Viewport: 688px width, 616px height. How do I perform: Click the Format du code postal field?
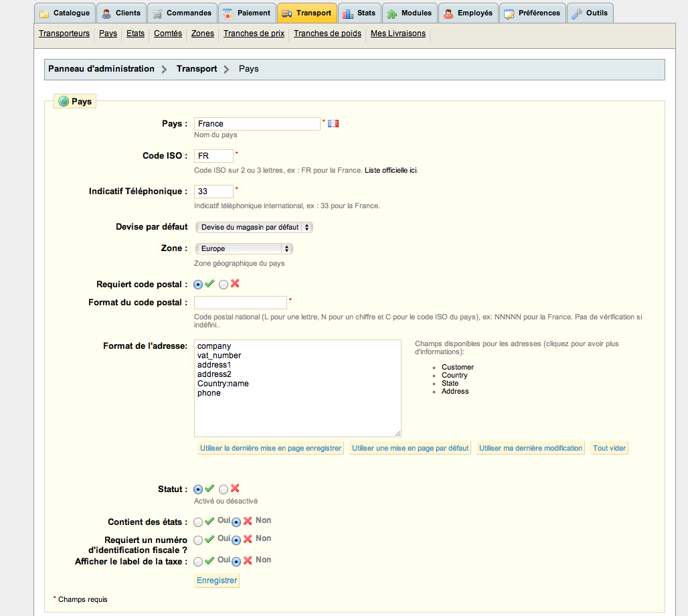(240, 303)
